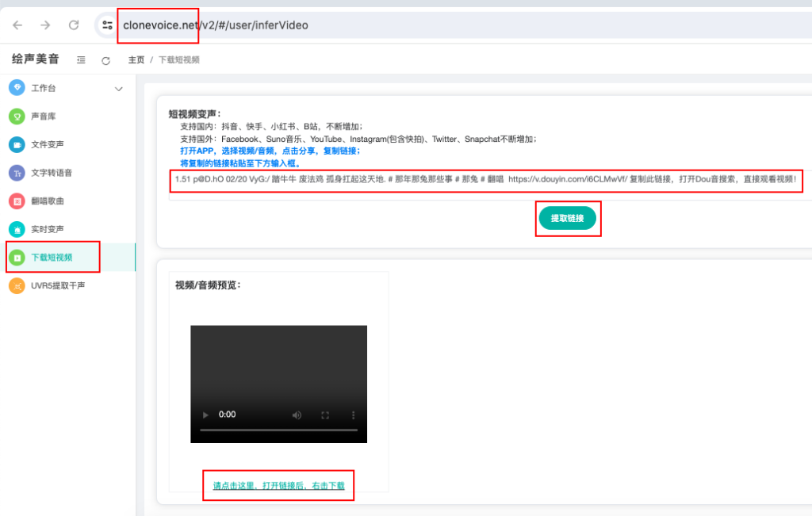Click the refresh icon beside the sidebar toggle

(106, 60)
